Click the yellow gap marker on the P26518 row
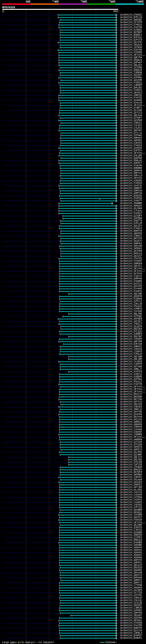 pos(100,199)
